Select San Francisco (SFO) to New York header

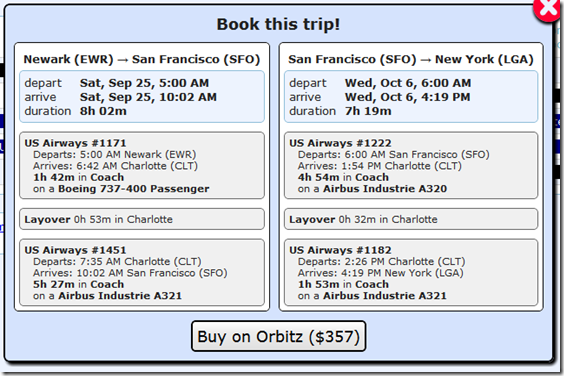tap(411, 59)
